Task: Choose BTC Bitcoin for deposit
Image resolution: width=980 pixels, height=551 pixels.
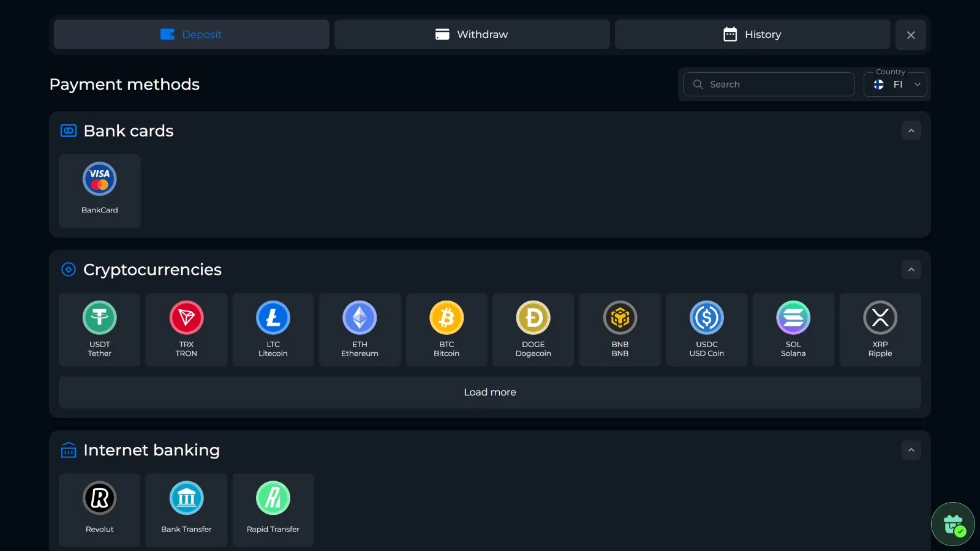Action: 447,329
